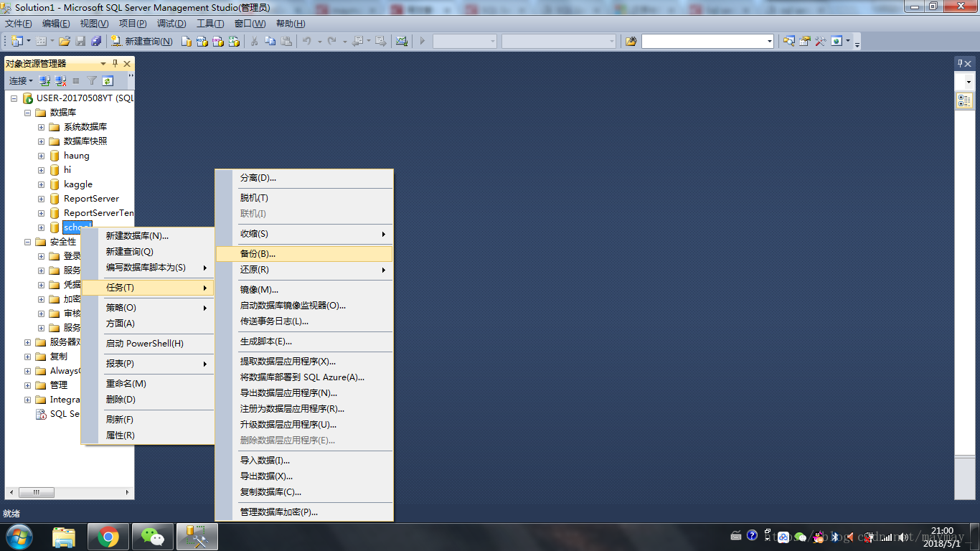Choose 新建数据库(N)... in context menu

pyautogui.click(x=147, y=236)
